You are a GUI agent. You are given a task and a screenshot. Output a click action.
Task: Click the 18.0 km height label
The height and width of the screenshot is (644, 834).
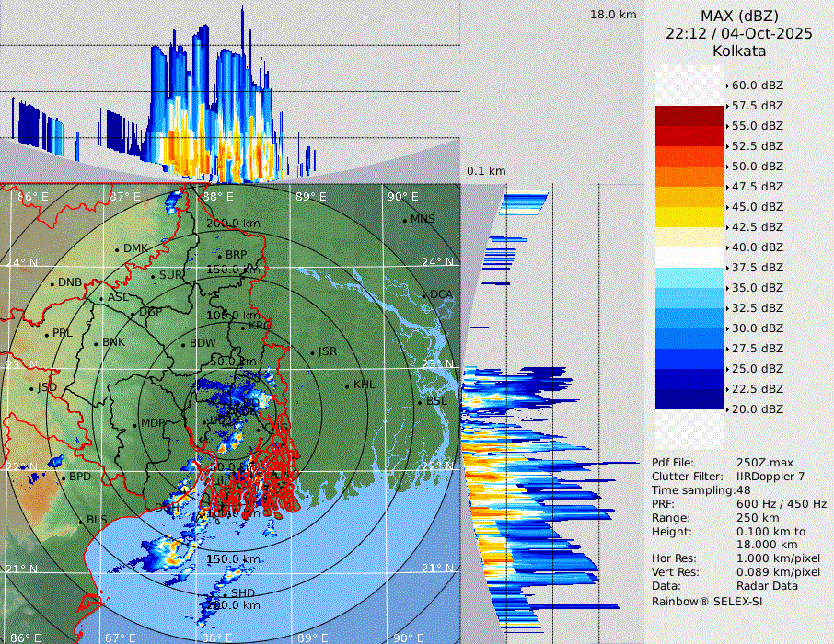[613, 15]
